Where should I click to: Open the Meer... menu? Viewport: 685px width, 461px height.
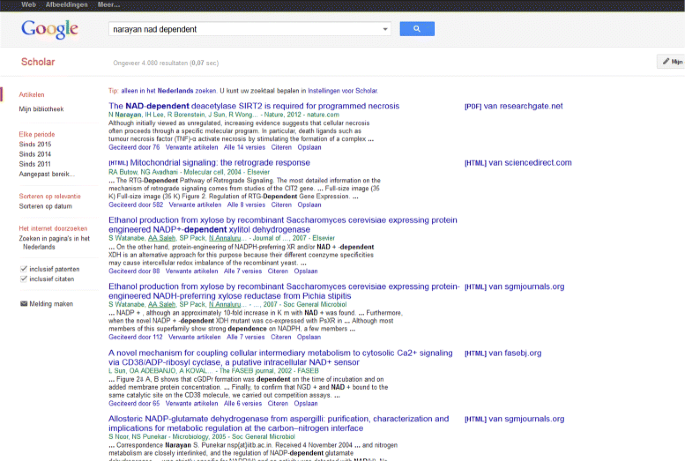click(x=109, y=5)
